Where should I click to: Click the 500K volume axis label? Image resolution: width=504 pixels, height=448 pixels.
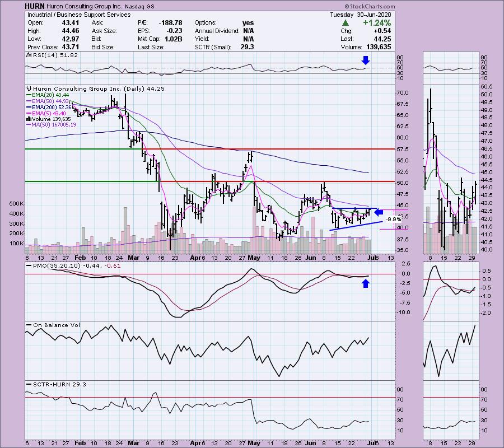point(17,204)
